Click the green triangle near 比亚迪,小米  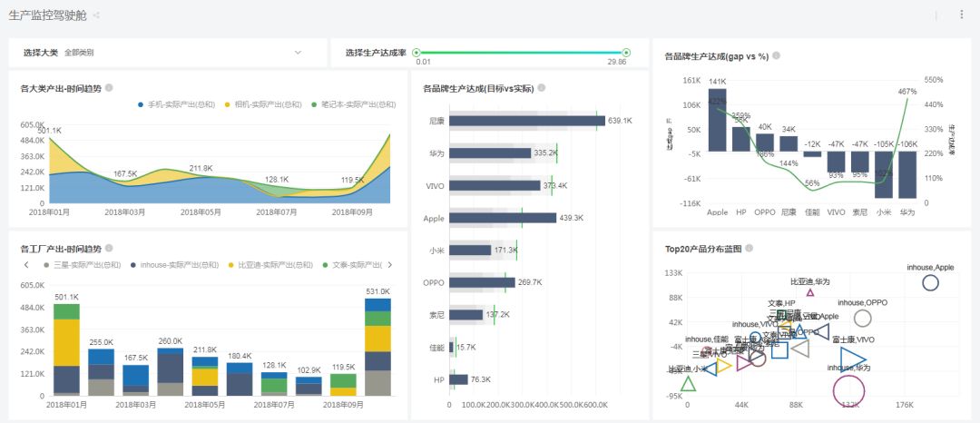point(688,383)
